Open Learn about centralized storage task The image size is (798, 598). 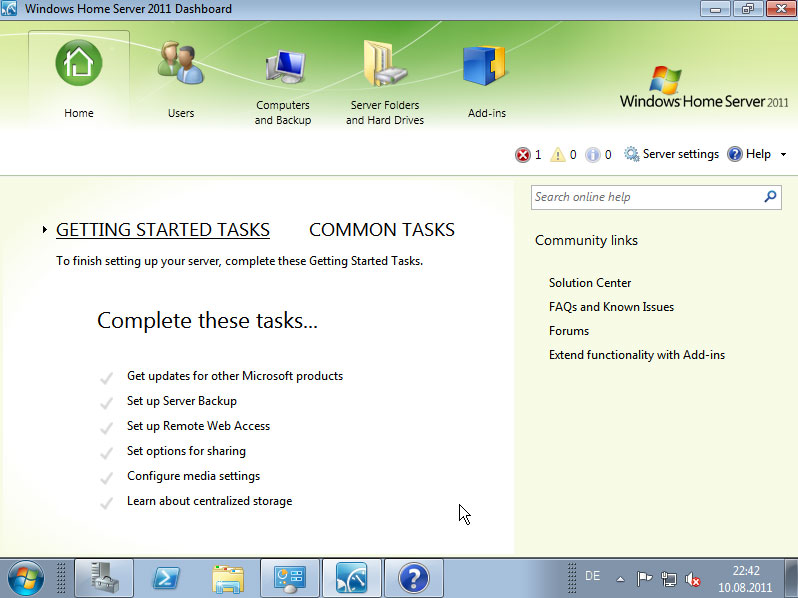pos(210,501)
